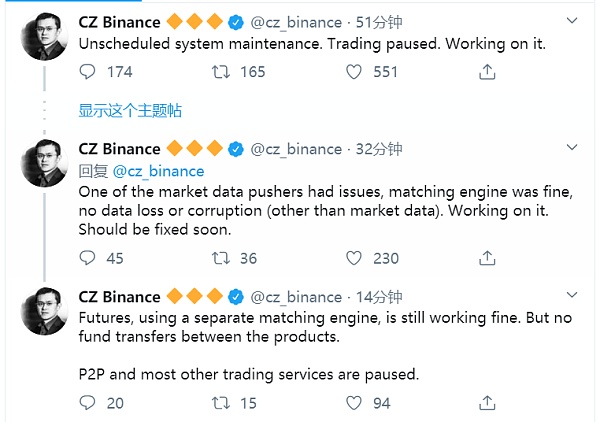Retweet the tweet with 15 retweets
Viewport: 600px width, 422px height.
[221, 403]
